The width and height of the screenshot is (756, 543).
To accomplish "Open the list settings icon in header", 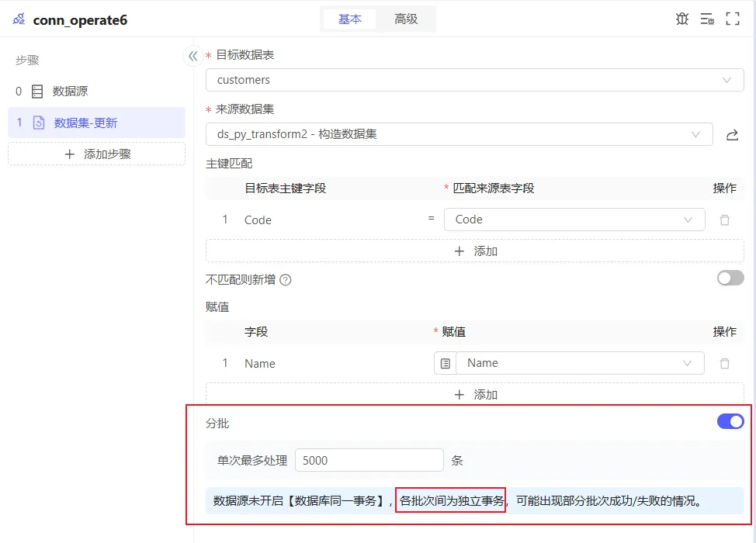I will point(706,19).
